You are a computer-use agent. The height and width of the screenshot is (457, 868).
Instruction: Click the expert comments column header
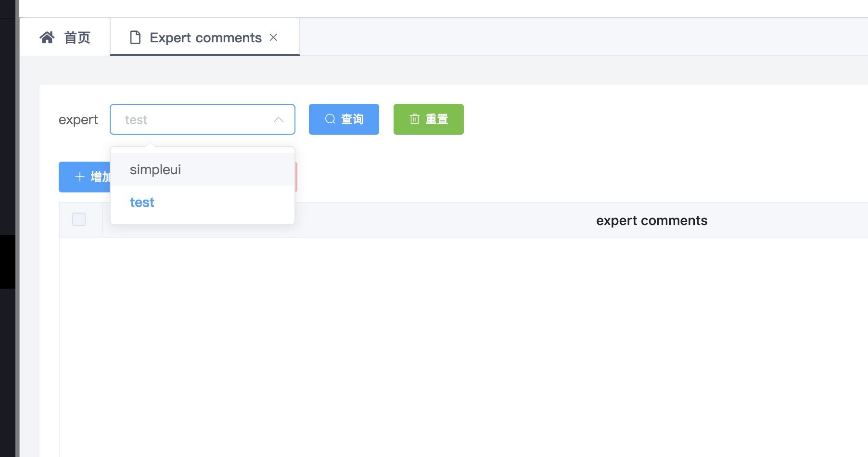click(651, 220)
